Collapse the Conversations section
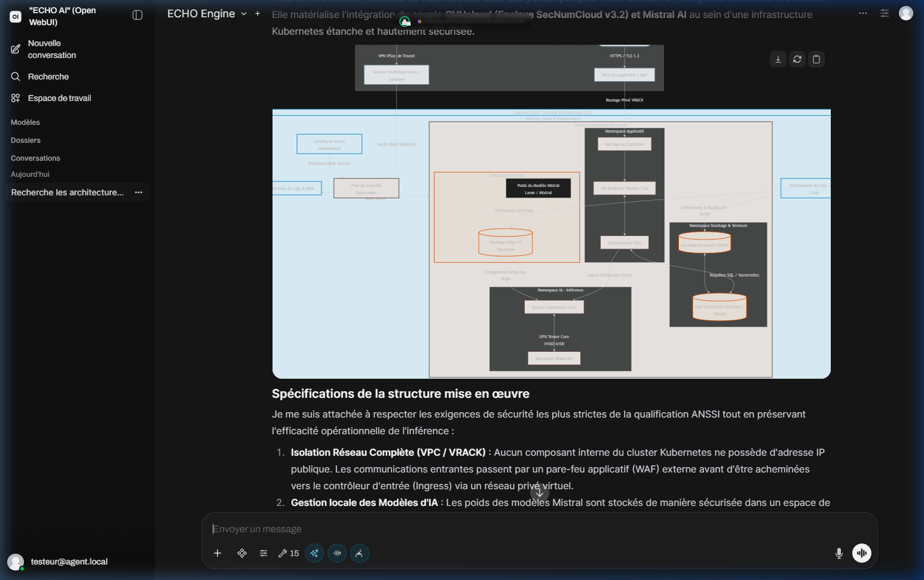The height and width of the screenshot is (580, 924). [35, 158]
